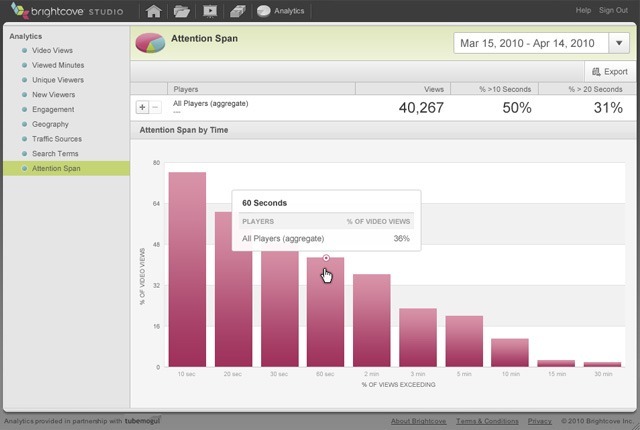Open the date range dropdown arrow
Image resolution: width=640 pixels, height=430 pixels.
pyautogui.click(x=619, y=43)
